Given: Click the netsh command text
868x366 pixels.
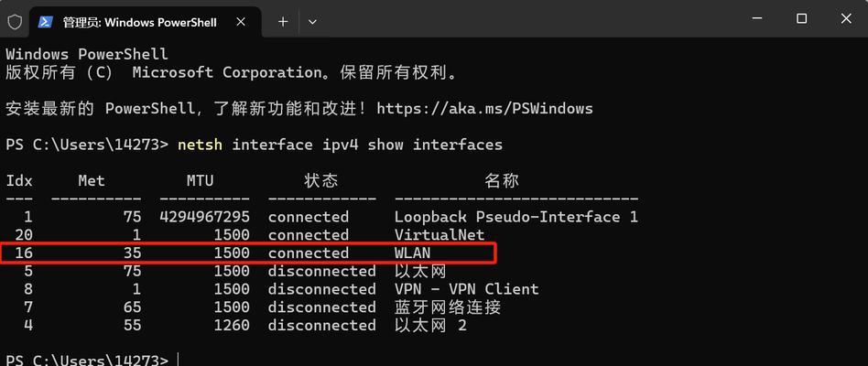Looking at the screenshot, I should pyautogui.click(x=200, y=145).
